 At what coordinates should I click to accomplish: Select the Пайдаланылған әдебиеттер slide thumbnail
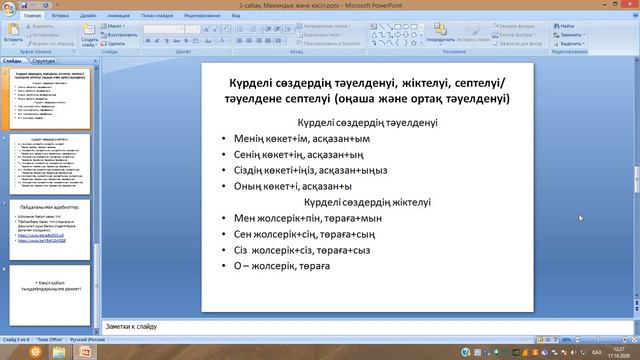tap(50, 230)
